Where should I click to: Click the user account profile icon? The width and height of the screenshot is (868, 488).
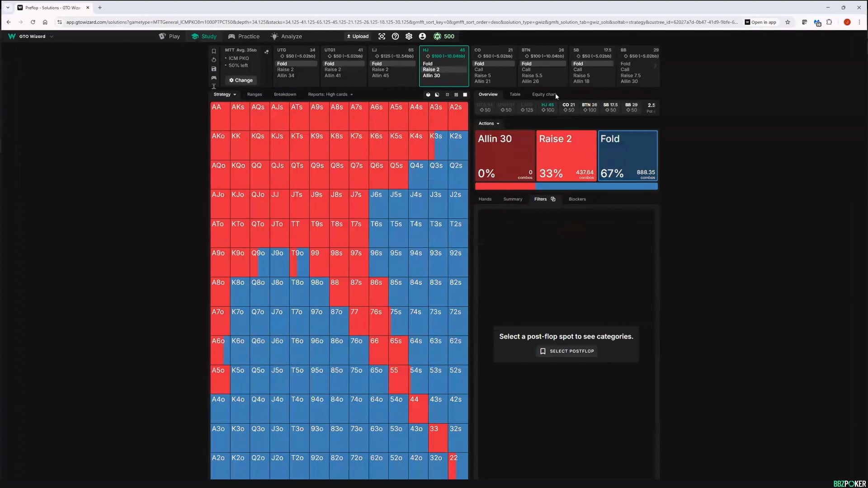click(x=422, y=36)
